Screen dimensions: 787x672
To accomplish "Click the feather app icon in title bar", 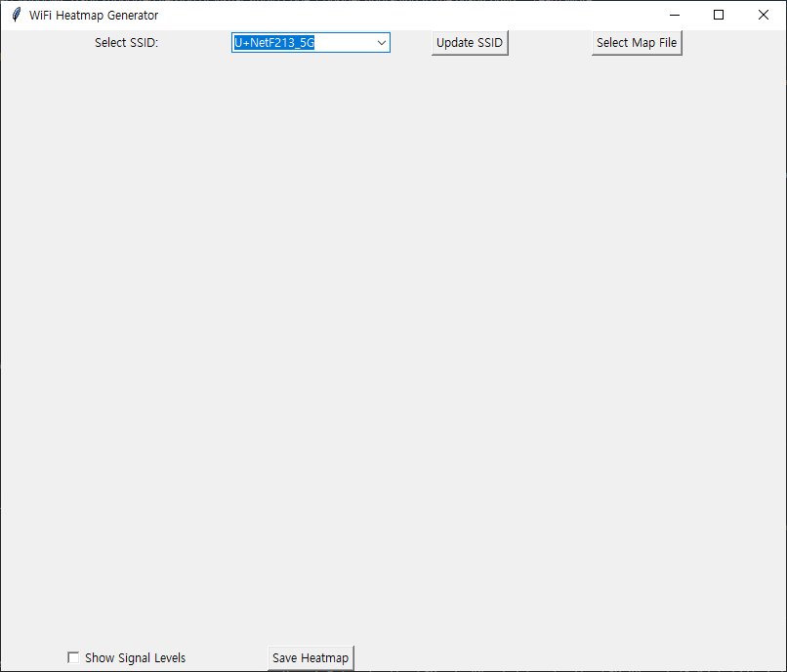I will [16, 15].
